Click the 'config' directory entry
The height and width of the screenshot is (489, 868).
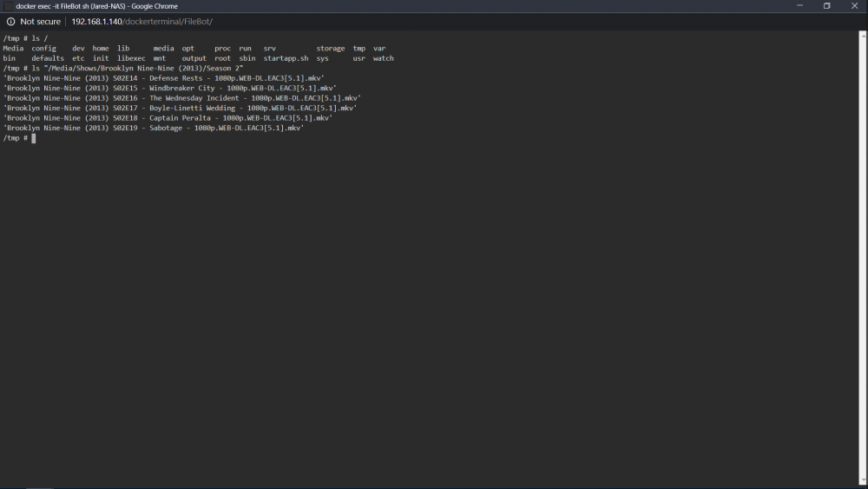click(x=43, y=48)
